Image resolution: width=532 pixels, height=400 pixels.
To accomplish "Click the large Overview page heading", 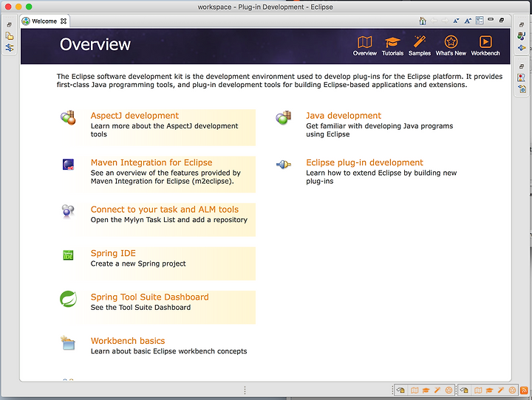I will 95,44.
